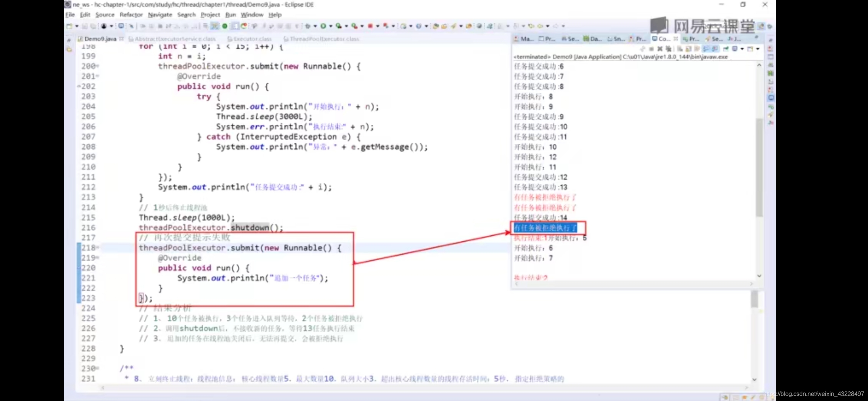Select the Ma... view tab at the far left
Viewport: 868px width, 401px height.
524,39
